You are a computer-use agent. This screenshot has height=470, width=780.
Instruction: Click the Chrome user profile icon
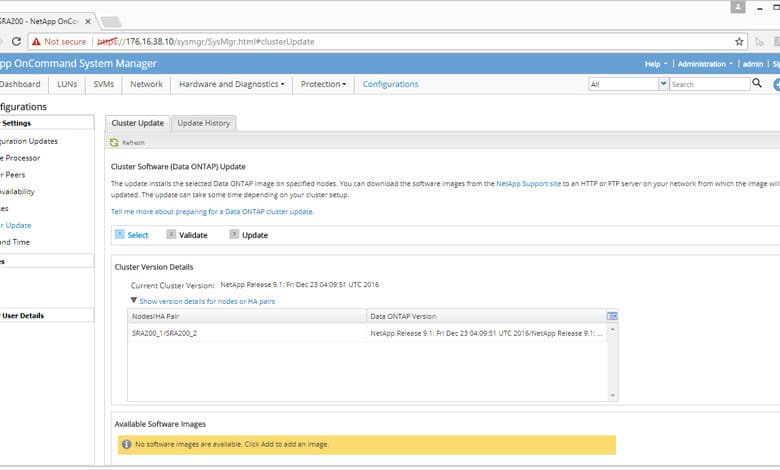tap(738, 7)
